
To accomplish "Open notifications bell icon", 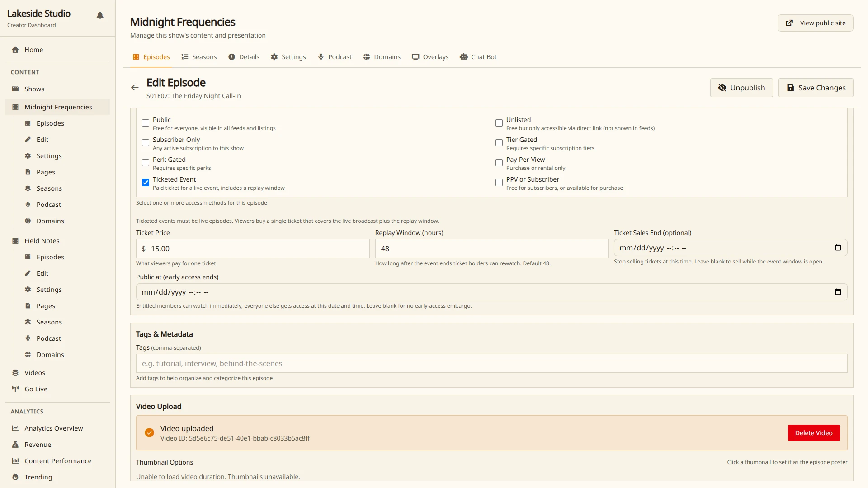I will (100, 15).
